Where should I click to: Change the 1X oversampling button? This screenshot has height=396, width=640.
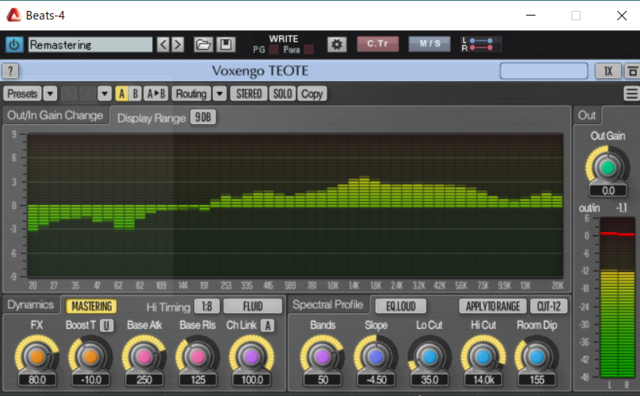608,71
